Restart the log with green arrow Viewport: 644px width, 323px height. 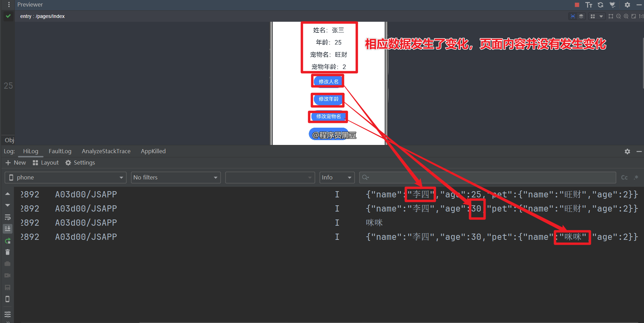click(8, 241)
